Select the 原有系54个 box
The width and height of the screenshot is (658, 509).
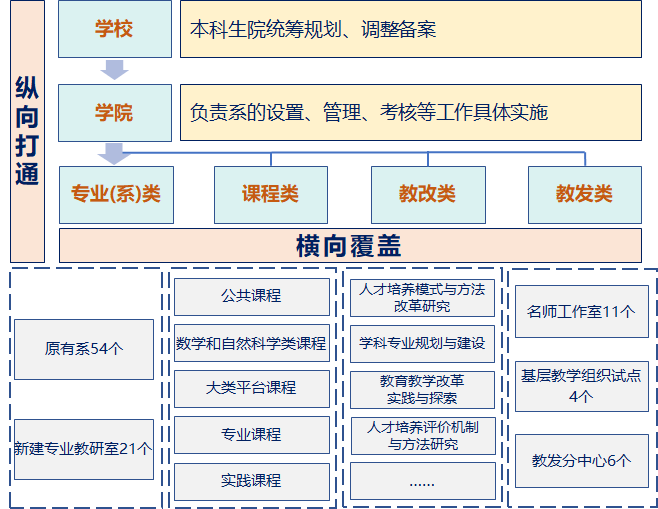84,349
